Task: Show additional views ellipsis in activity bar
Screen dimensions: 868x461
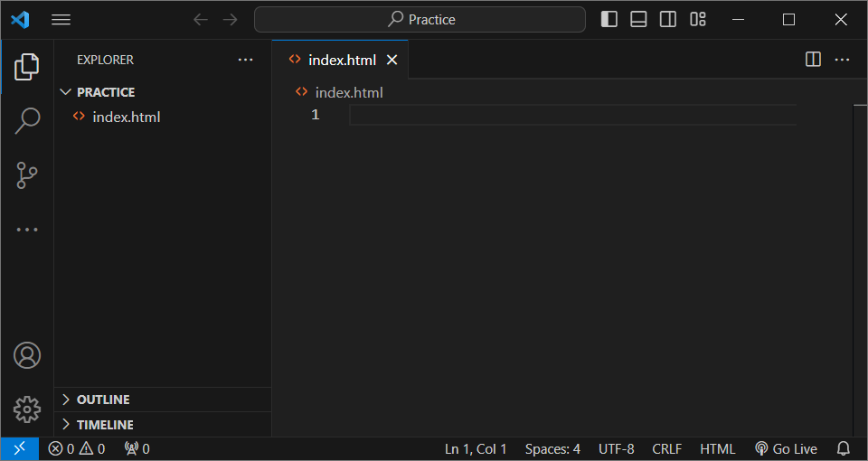Action: pos(26,229)
